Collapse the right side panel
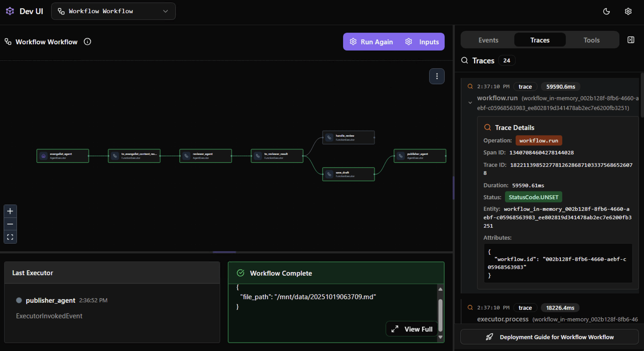The width and height of the screenshot is (644, 351). point(631,40)
